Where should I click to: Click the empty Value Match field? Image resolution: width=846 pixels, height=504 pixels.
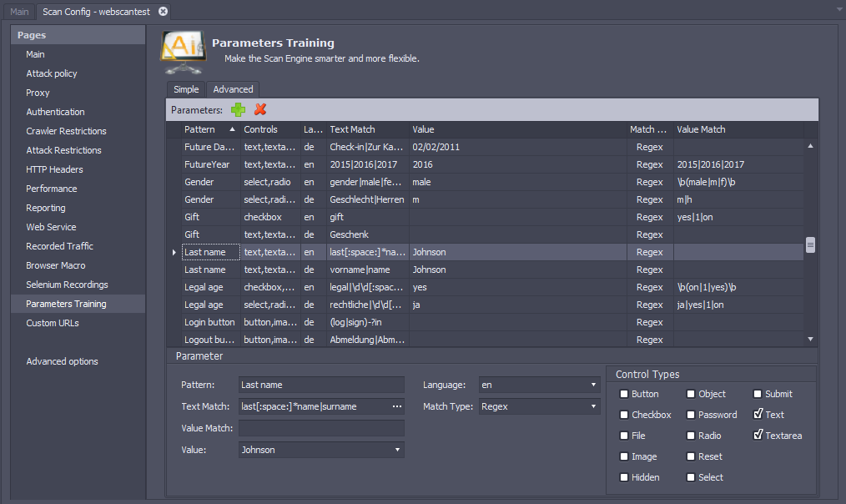click(321, 428)
